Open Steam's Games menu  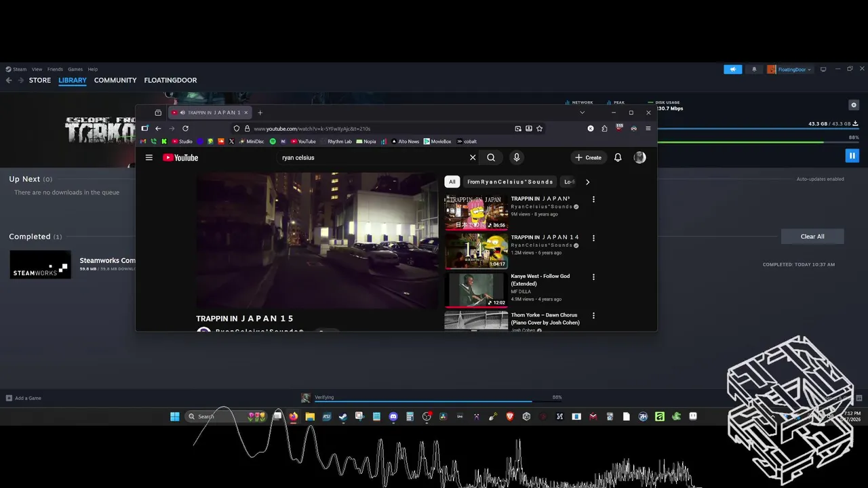click(x=75, y=69)
